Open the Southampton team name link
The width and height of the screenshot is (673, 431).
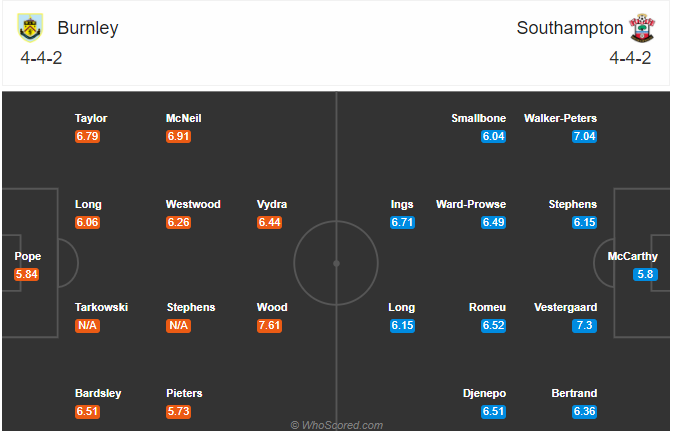click(570, 28)
